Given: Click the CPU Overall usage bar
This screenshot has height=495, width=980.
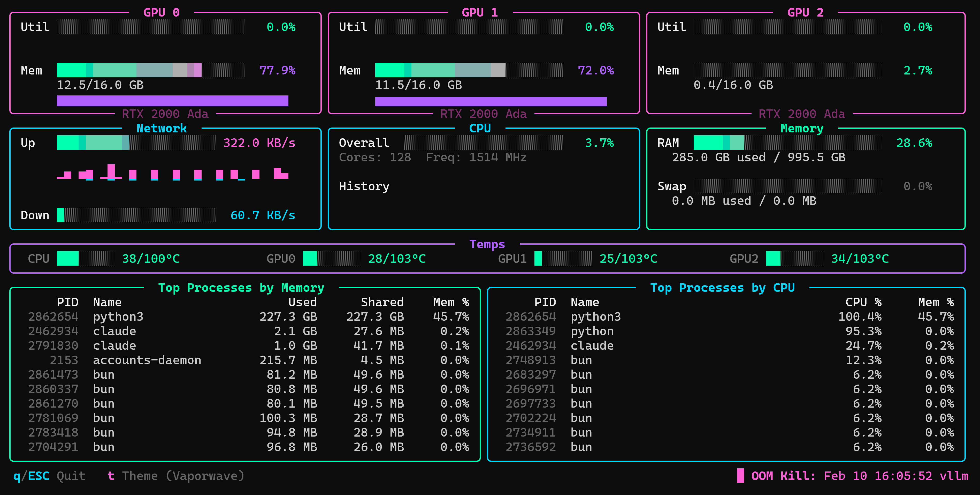Looking at the screenshot, I should pos(483,143).
